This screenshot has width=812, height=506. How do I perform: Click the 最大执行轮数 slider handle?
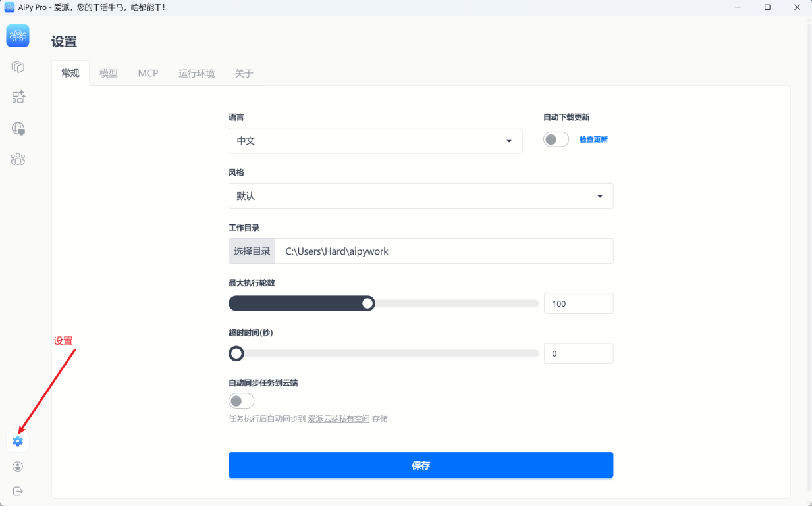(x=368, y=303)
